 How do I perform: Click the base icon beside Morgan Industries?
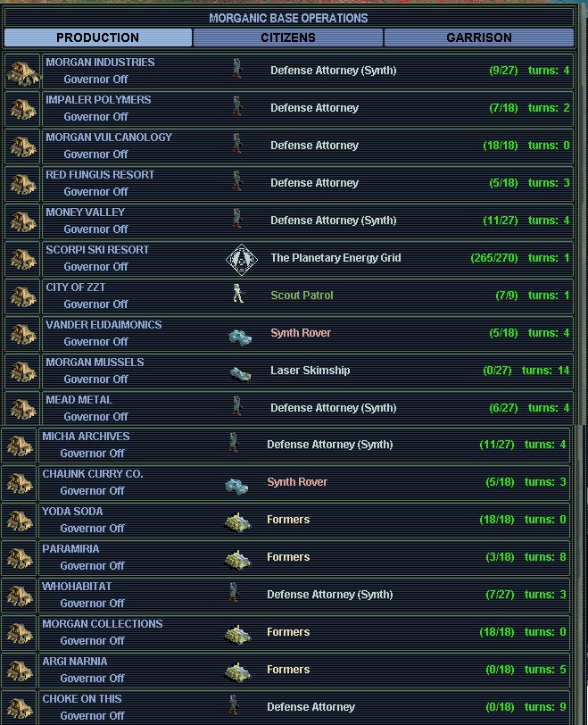(x=22, y=72)
